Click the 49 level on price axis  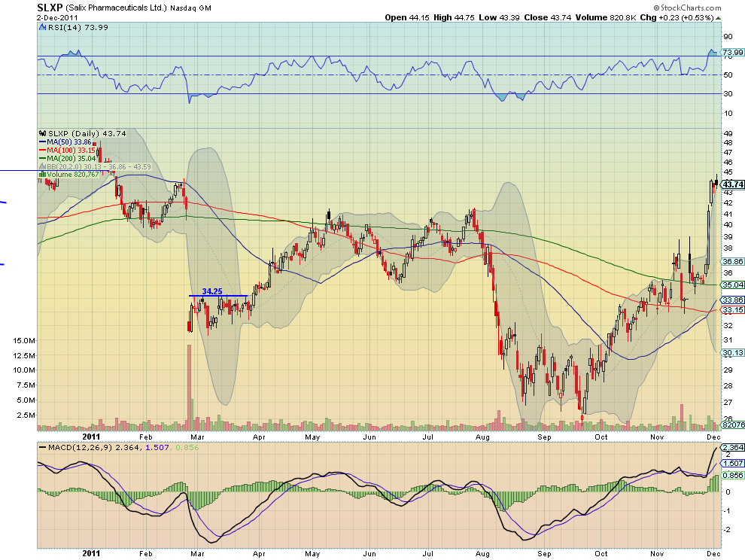(728, 134)
